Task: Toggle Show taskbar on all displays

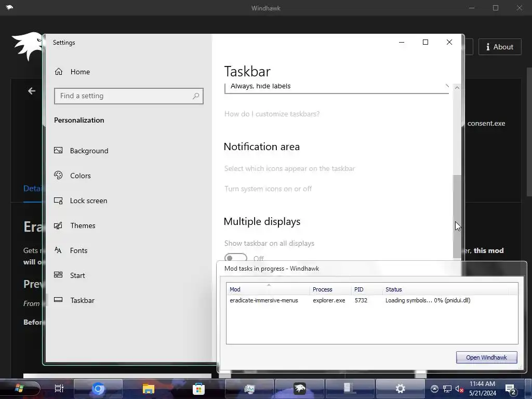Action: pyautogui.click(x=235, y=258)
